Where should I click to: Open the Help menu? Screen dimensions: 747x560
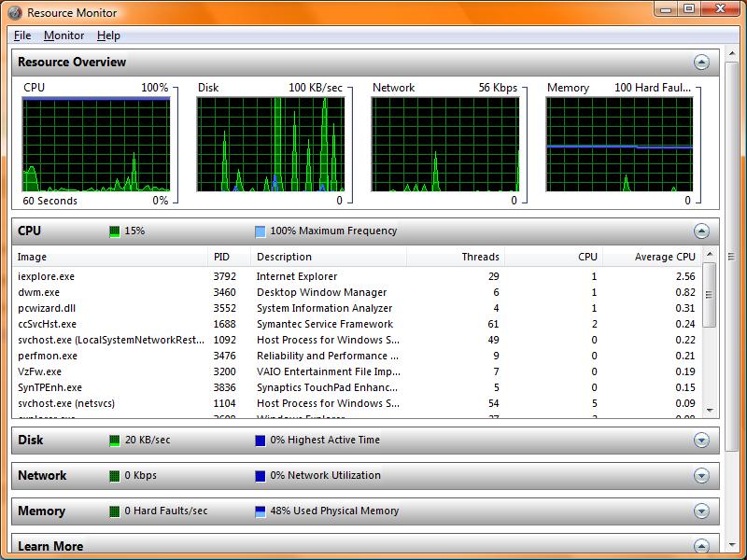click(108, 35)
